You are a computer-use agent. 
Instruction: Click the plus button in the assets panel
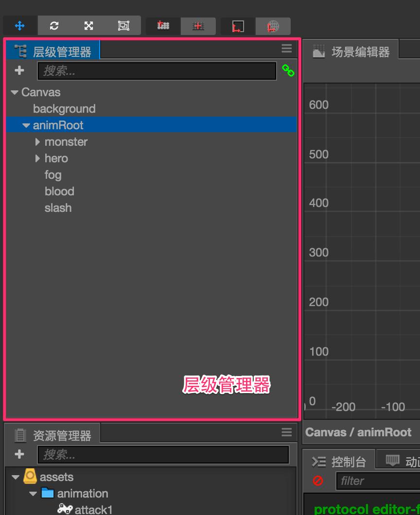(x=19, y=454)
